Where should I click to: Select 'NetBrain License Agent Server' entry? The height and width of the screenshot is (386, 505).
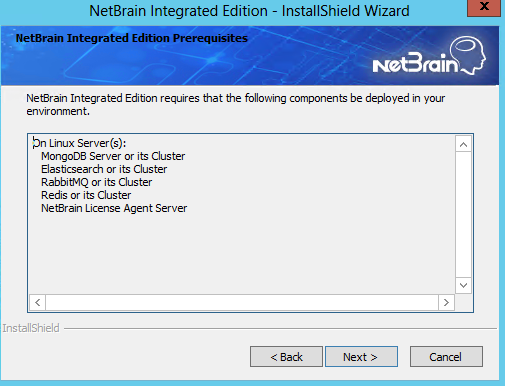pyautogui.click(x=114, y=208)
